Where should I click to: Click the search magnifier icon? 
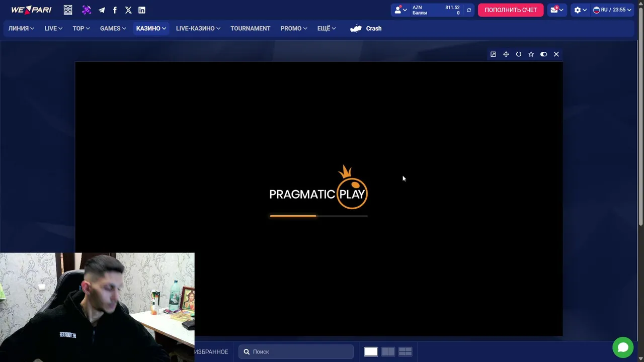[247, 352]
